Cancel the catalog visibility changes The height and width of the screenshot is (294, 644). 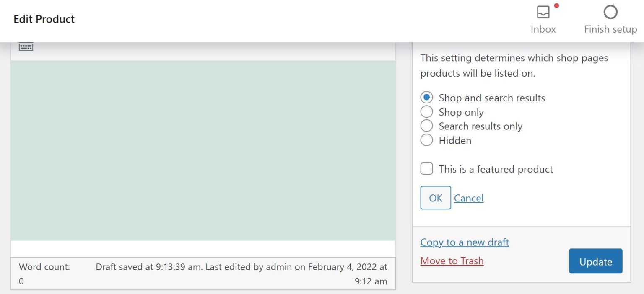(x=468, y=198)
